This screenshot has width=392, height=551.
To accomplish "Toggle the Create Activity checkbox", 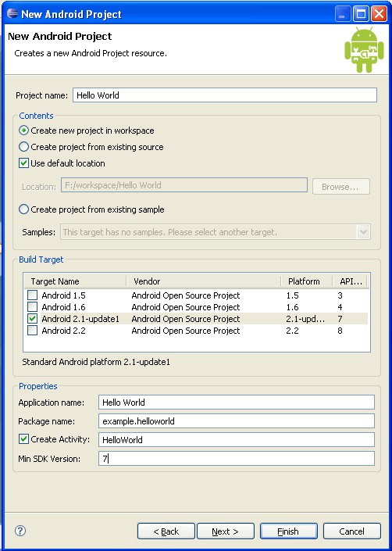I will pos(23,439).
